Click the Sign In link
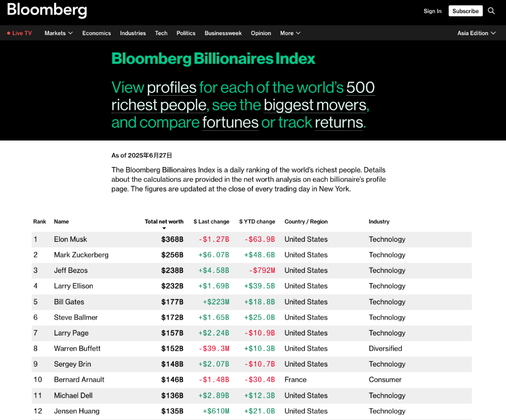This screenshot has height=420, width=506. (x=433, y=11)
